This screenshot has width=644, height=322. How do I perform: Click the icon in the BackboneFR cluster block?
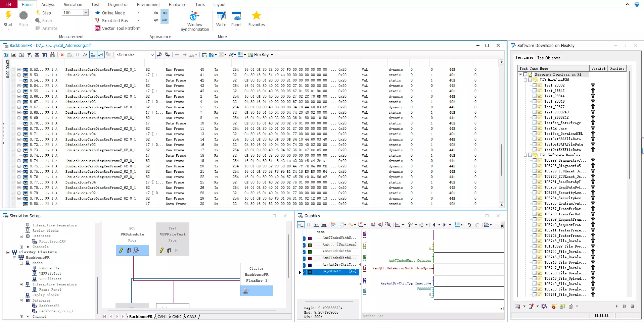click(x=245, y=291)
